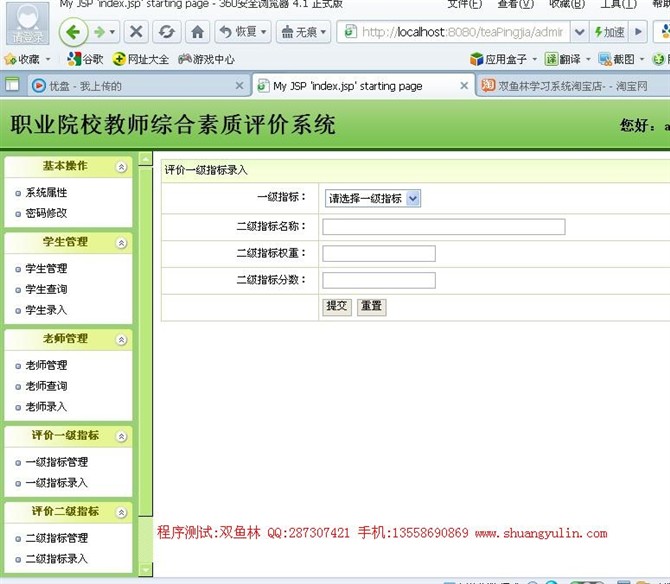
Task: Click the tab list icon left of tabs
Action: pos(12,85)
